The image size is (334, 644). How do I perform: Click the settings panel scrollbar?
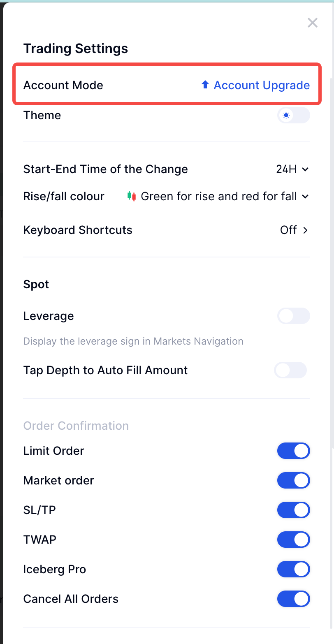pyautogui.click(x=332, y=263)
